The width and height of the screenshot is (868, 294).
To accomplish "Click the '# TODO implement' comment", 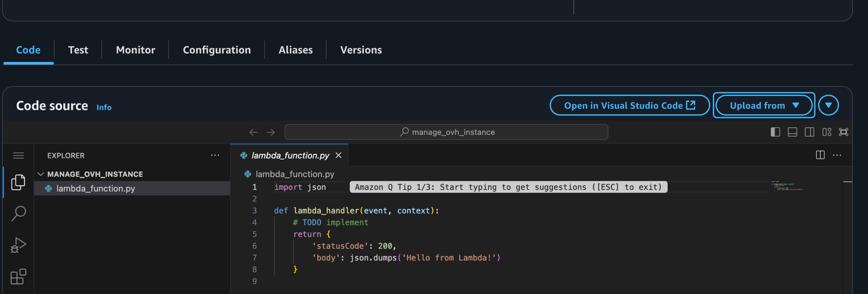I will 330,222.
